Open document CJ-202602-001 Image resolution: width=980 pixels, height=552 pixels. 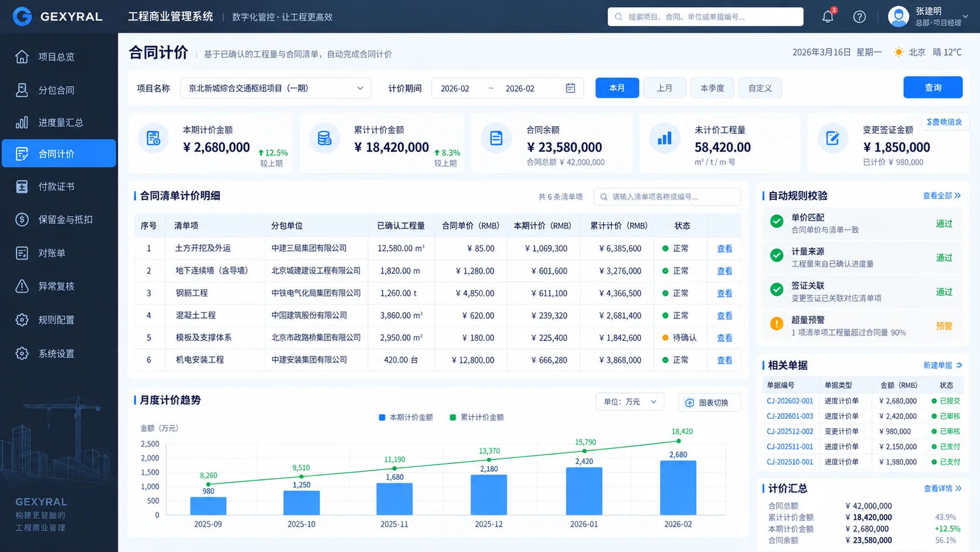pos(790,401)
